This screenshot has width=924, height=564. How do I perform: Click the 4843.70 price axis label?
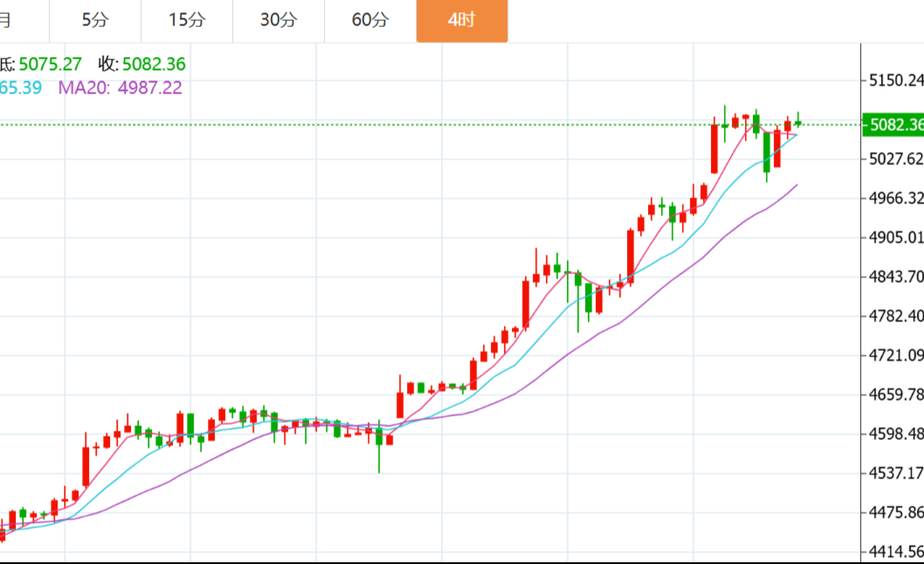click(x=896, y=276)
